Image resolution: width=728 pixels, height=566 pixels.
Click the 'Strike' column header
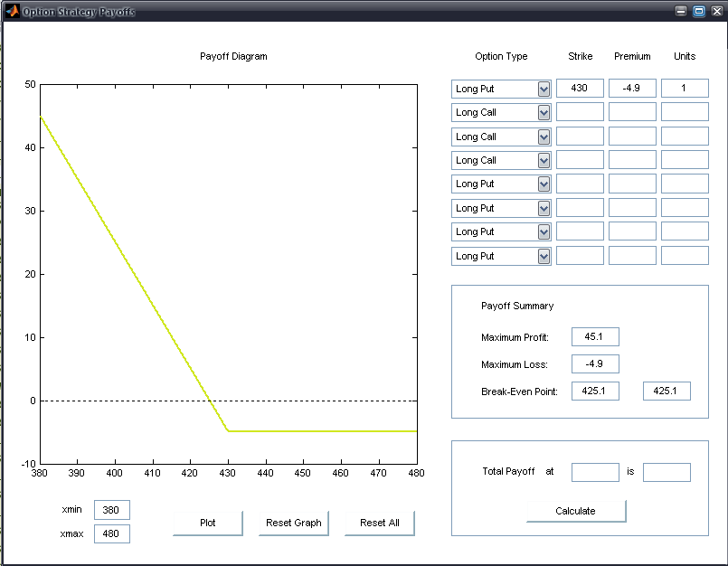[581, 56]
